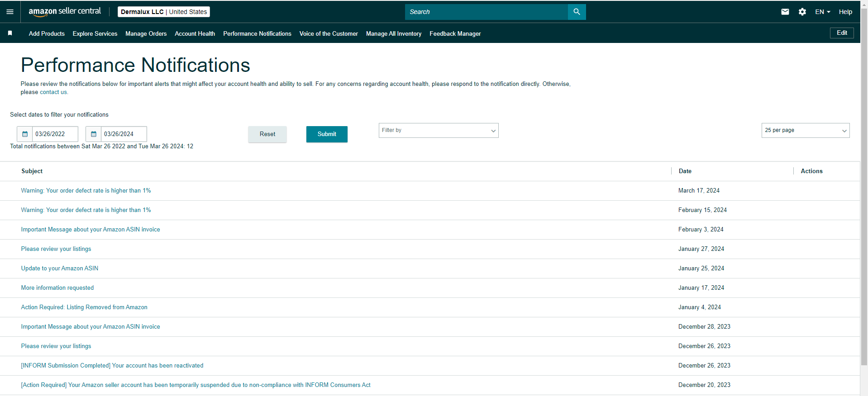Open Update to your Amazon ASIN
The height and width of the screenshot is (396, 868).
[60, 269]
